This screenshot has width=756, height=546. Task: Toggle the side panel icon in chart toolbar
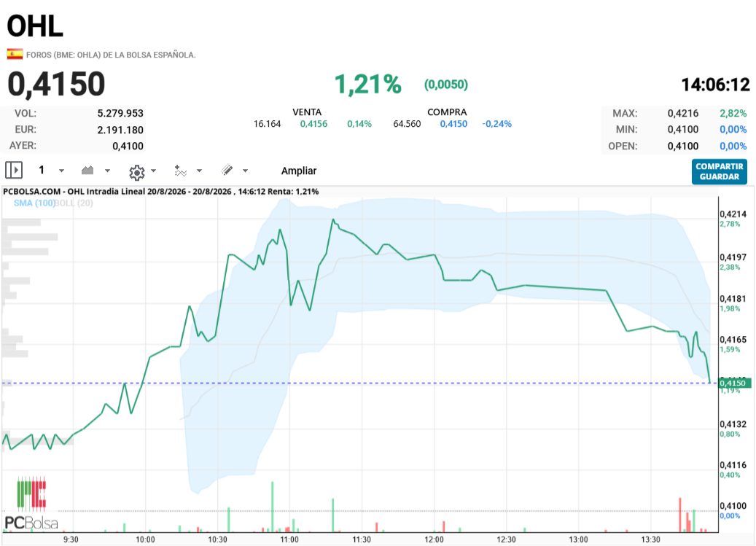click(14, 170)
